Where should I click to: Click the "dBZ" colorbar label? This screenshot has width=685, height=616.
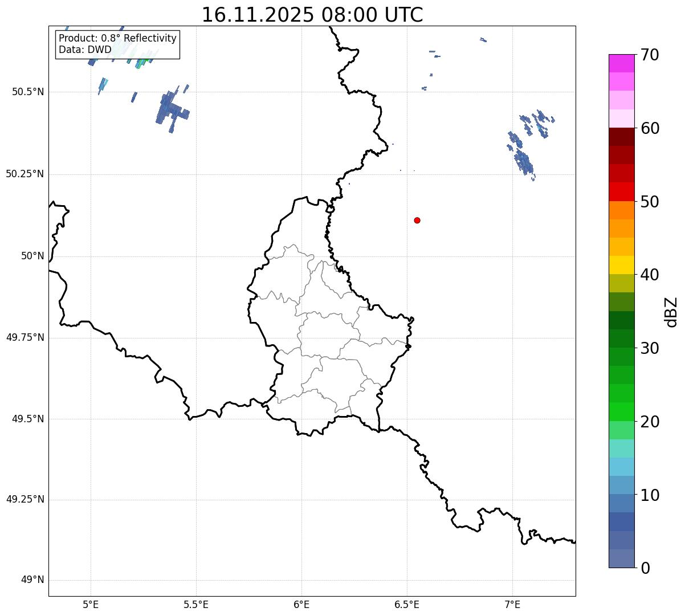tap(671, 312)
